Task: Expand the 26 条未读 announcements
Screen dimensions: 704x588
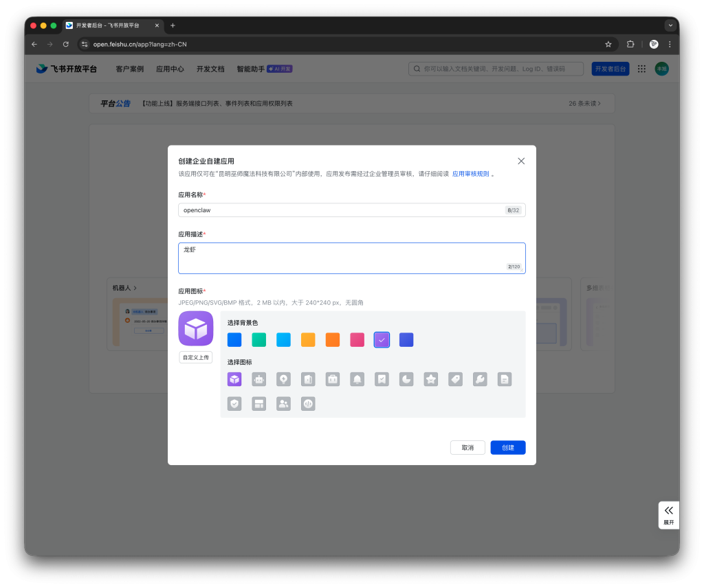Action: tap(584, 104)
